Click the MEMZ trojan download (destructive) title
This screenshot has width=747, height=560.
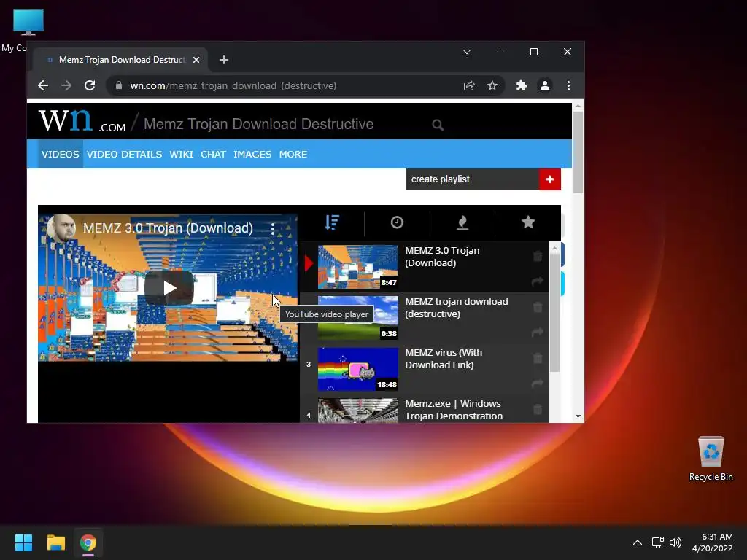[x=457, y=308]
